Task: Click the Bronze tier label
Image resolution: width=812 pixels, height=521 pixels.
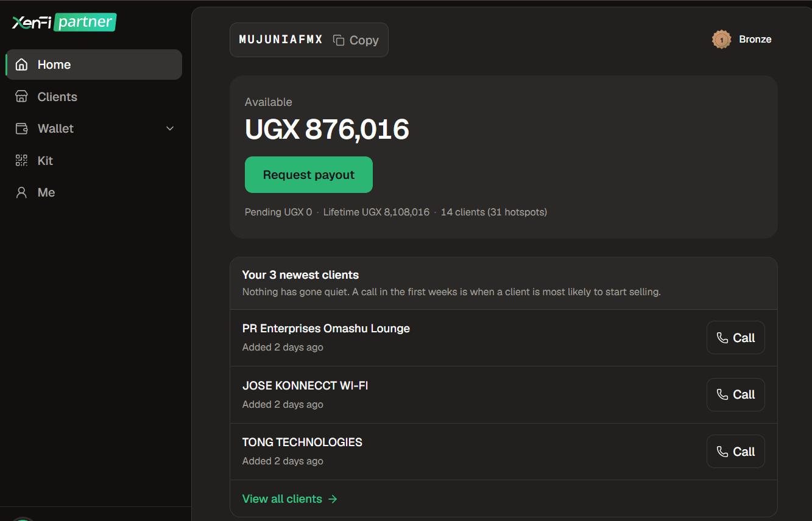Action: (755, 40)
